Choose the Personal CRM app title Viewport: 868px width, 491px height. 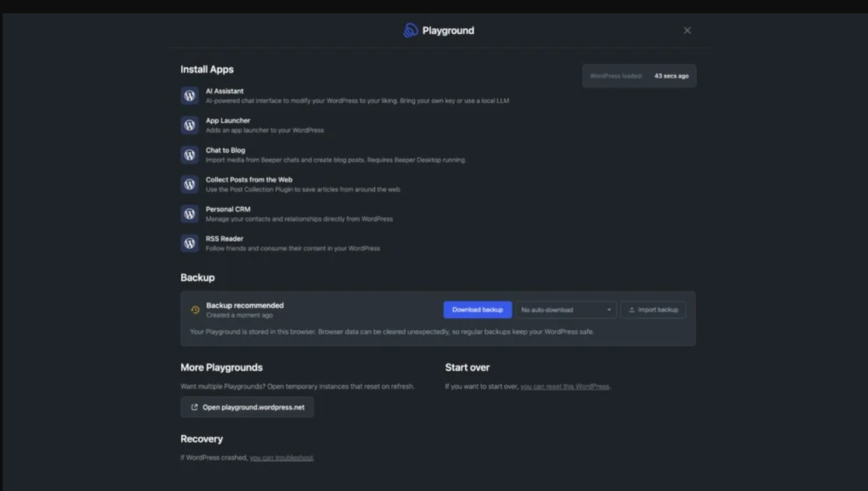228,209
